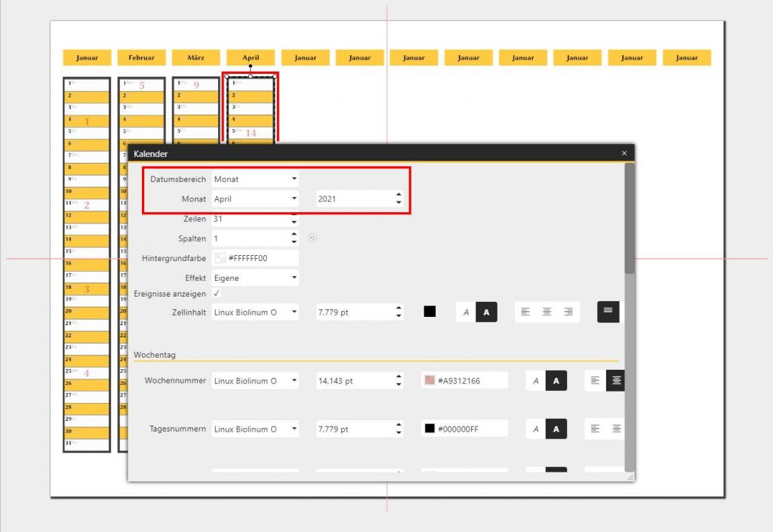Open the Tagesnummern font dropdown

(255, 429)
